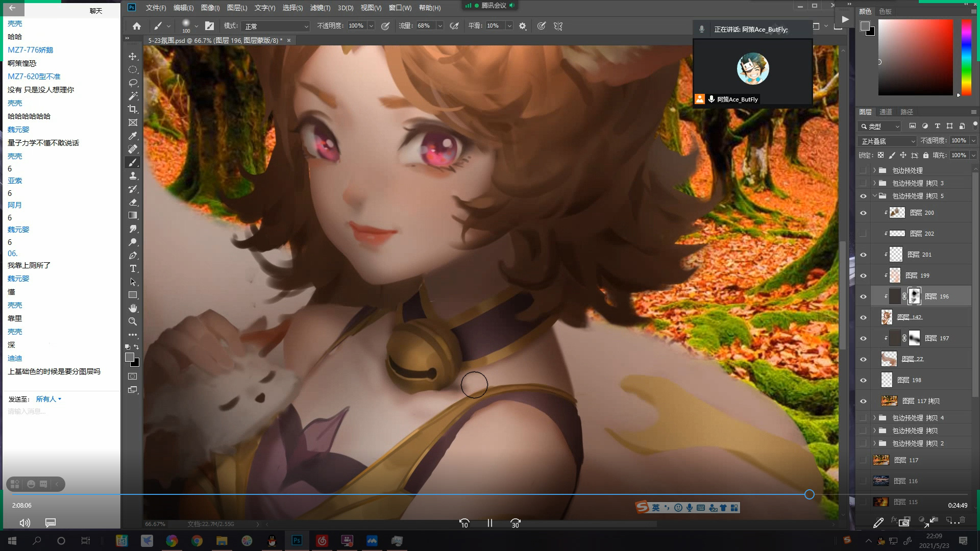The width and height of the screenshot is (980, 551).
Task: Toggle symmetry paint butterfly icon
Action: (x=558, y=26)
